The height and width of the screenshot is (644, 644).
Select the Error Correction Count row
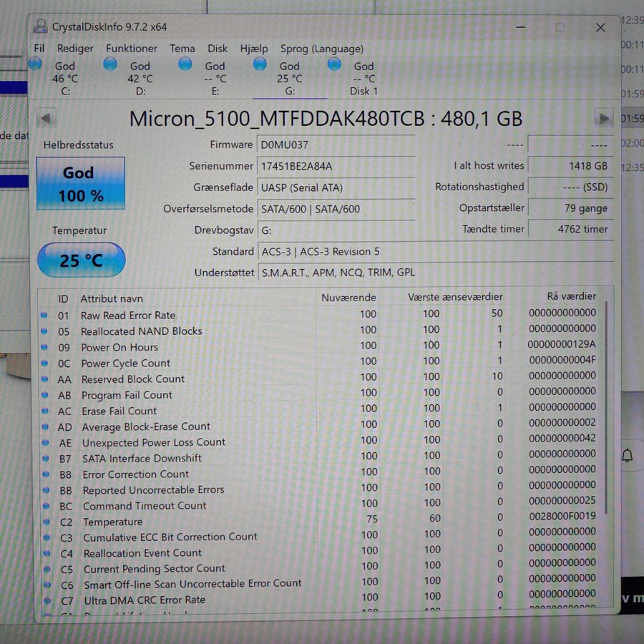318,473
